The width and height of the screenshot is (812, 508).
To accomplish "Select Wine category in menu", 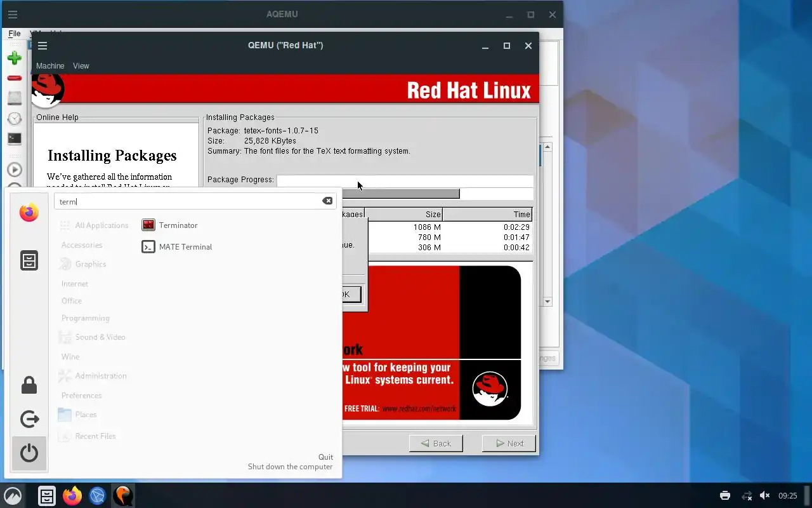I will coord(70,357).
